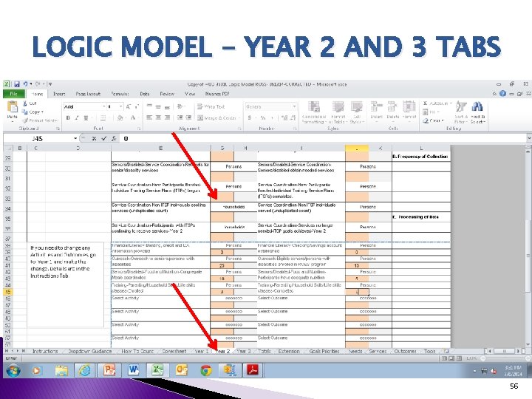
Task: Open Conditional Formatting
Action: (x=314, y=112)
